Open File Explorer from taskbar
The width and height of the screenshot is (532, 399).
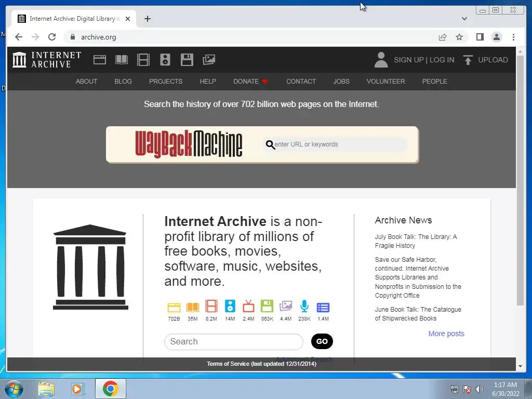[46, 389]
